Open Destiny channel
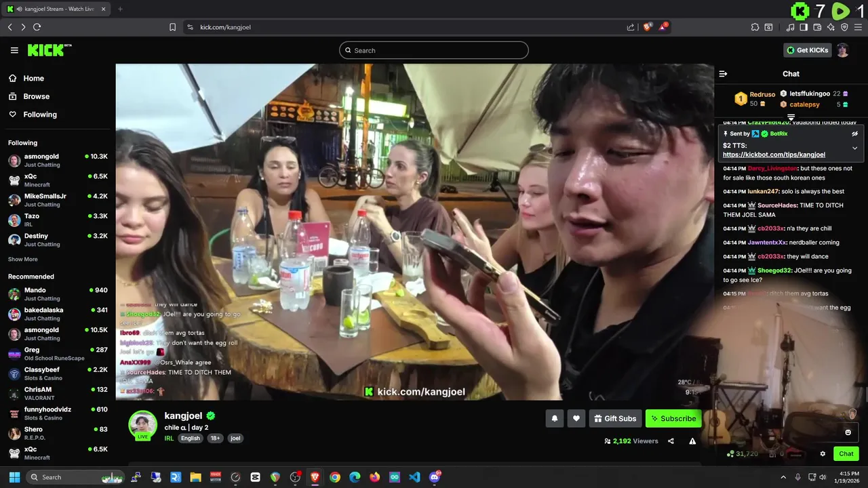The width and height of the screenshot is (868, 488). pos(58,240)
